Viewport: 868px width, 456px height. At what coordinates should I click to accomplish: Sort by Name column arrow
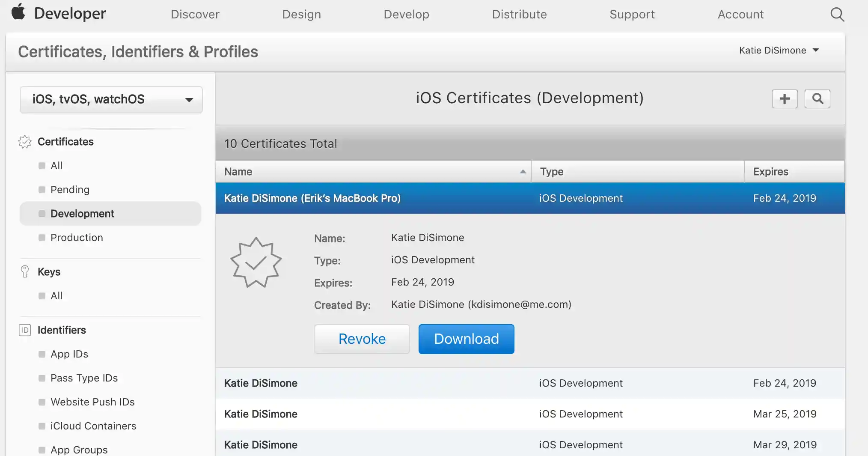pos(523,172)
